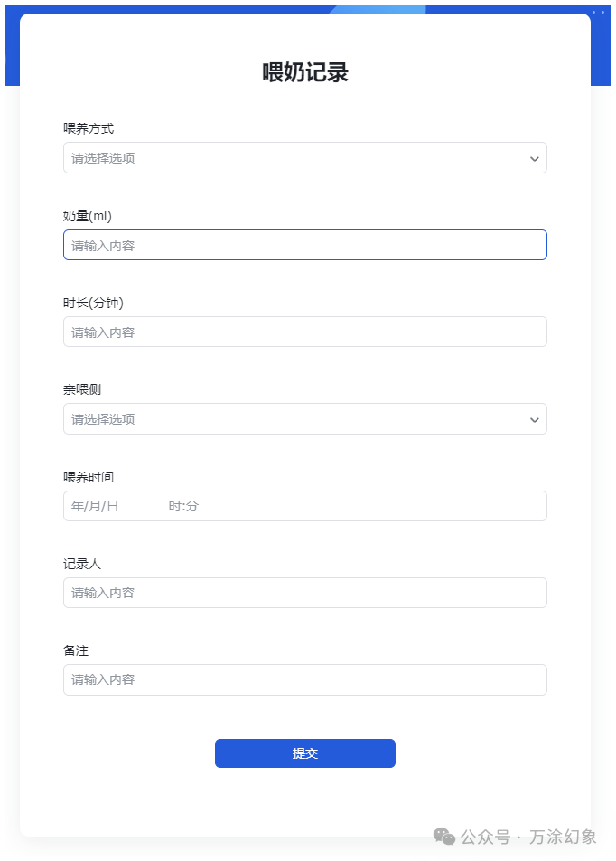The width and height of the screenshot is (616, 861).
Task: Click the left dot in the top-right corner
Action: (593, 12)
